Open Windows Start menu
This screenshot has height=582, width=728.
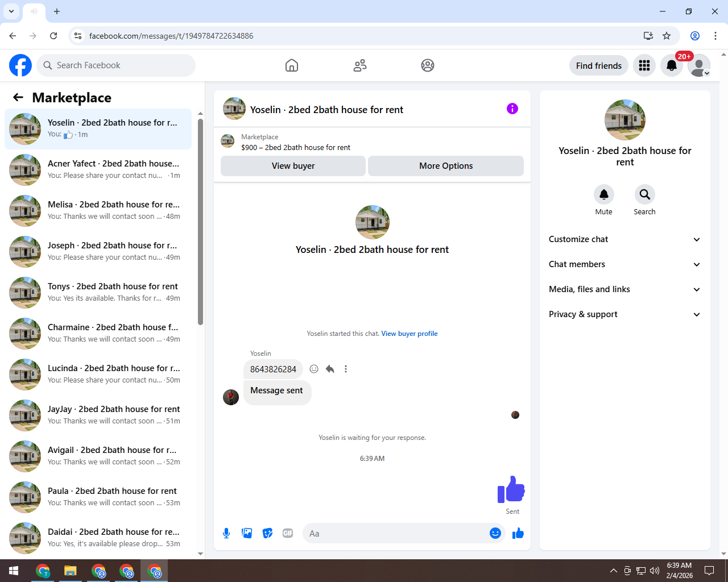(14, 571)
